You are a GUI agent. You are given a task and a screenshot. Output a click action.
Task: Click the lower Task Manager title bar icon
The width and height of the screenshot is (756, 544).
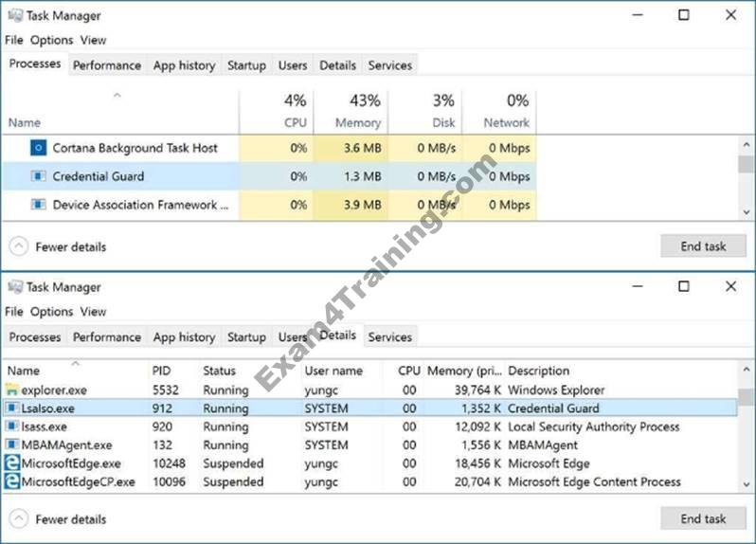[15, 287]
